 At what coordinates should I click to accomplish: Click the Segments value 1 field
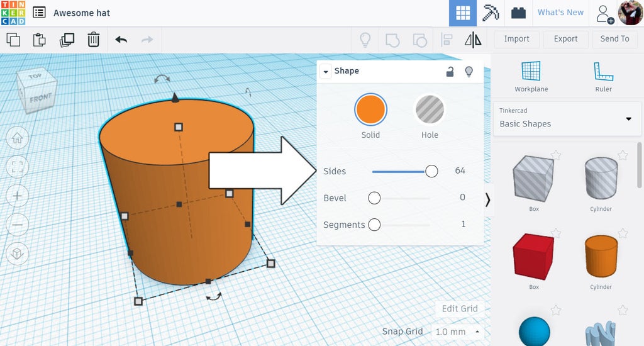coord(463,224)
